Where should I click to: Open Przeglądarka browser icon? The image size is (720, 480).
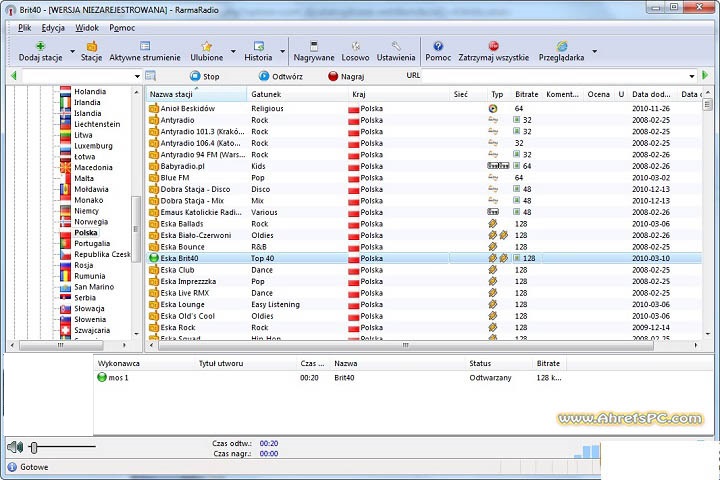pos(562,46)
